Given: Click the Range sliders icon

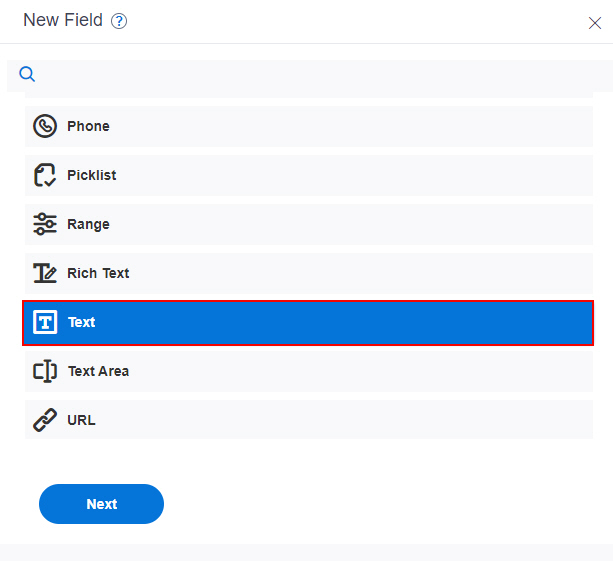Looking at the screenshot, I should coord(45,224).
